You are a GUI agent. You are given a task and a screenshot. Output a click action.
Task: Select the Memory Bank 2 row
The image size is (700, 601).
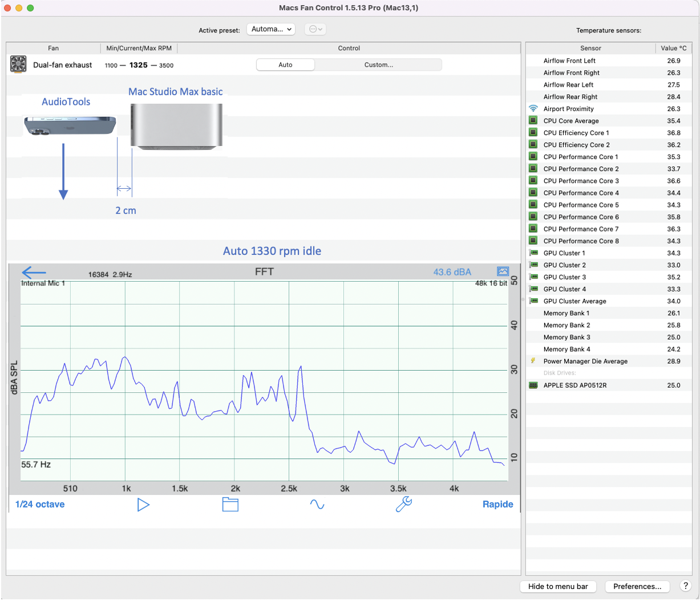pos(609,325)
